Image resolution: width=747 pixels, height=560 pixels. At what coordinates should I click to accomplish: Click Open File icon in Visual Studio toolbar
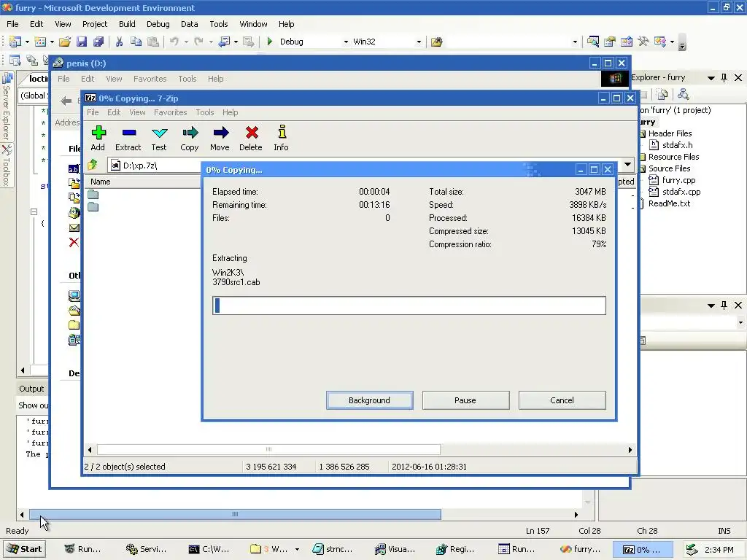point(65,42)
